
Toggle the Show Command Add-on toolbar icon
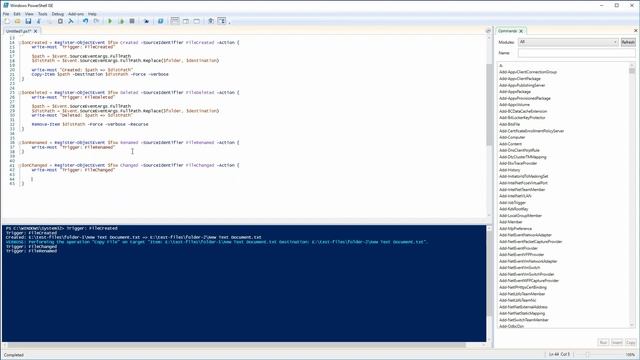click(x=222, y=21)
